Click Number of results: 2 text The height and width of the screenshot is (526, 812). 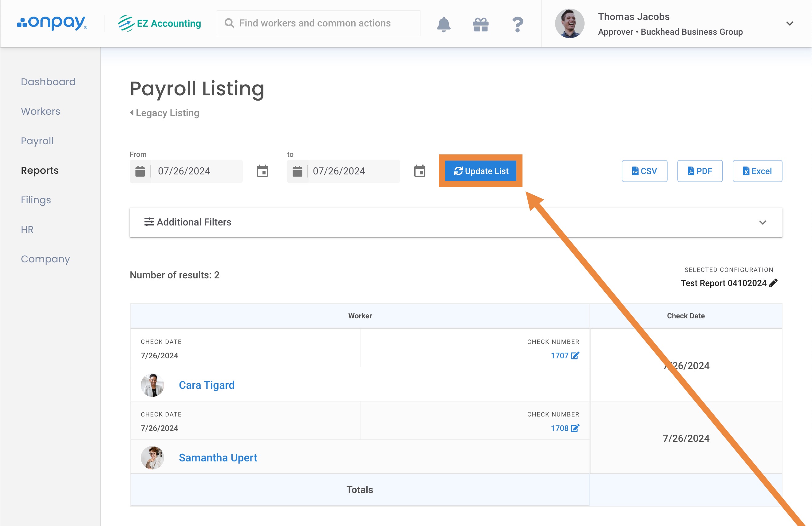point(175,275)
